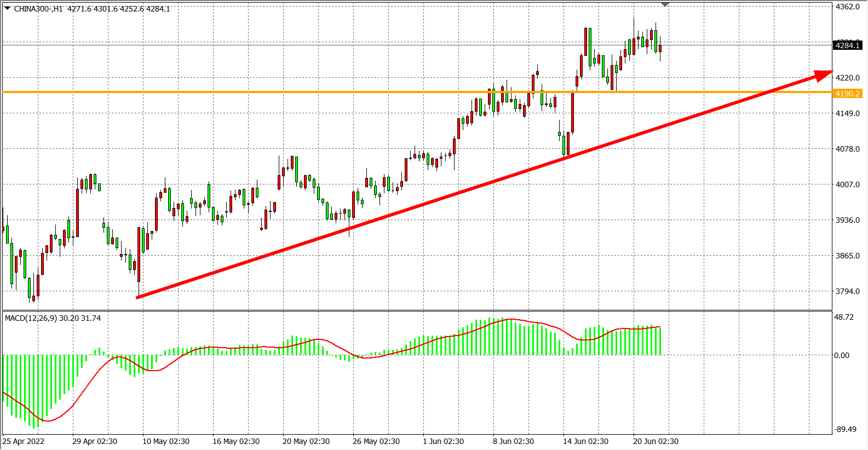
Task: Click the 20 Jun 02:30 time label
Action: (656, 441)
